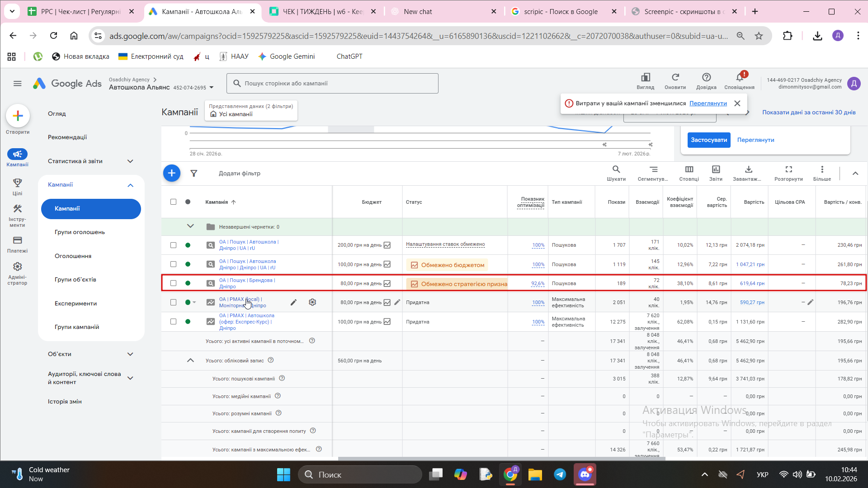
Task: Open the Стовпці columns icon
Action: [x=689, y=172]
